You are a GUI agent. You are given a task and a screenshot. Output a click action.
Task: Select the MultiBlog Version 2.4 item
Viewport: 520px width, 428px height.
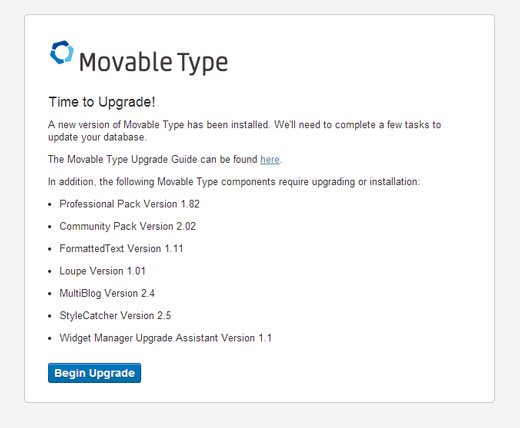coord(107,293)
